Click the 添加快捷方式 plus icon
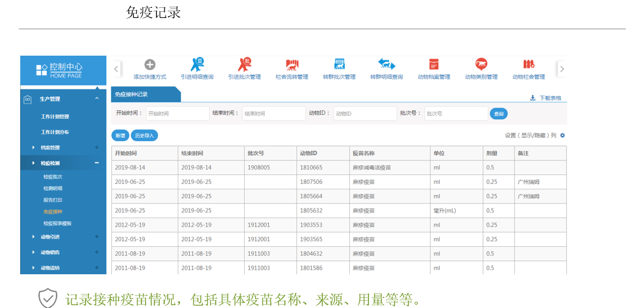This screenshot has height=308, width=644. (x=150, y=64)
